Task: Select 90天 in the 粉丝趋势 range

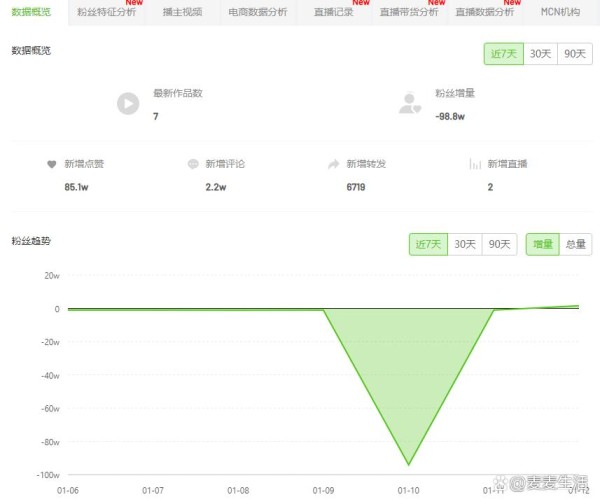Action: click(x=499, y=244)
